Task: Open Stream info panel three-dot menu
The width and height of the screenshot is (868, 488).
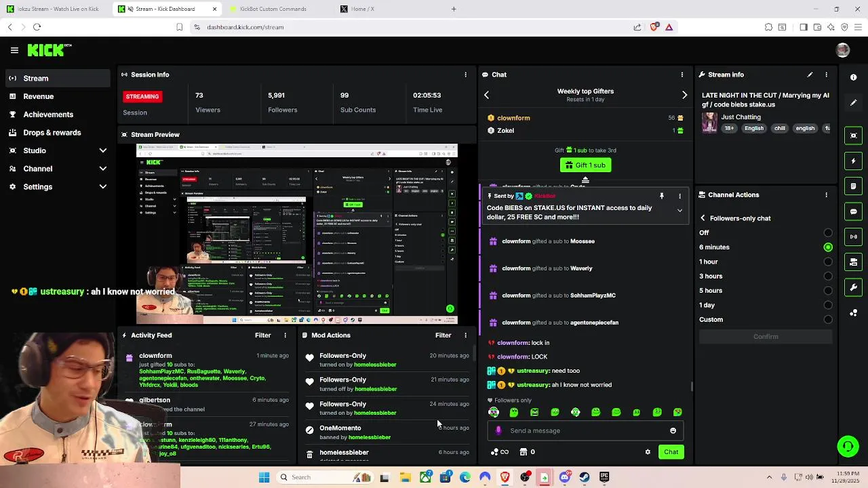Action: pos(826,75)
